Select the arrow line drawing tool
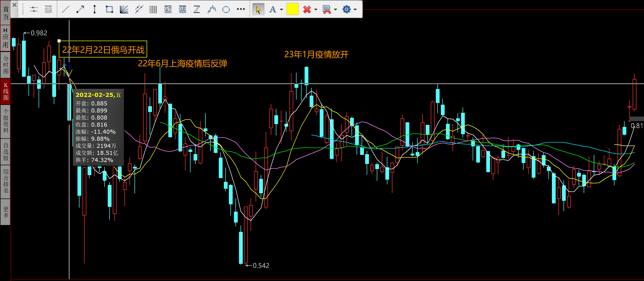The width and height of the screenshot is (644, 281). (x=80, y=10)
